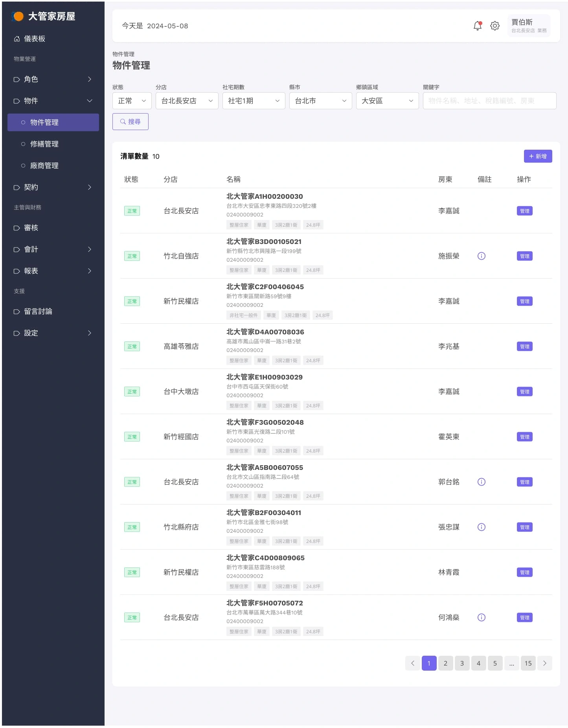The width and height of the screenshot is (568, 728).
Task: Open the 狀態 dropdown showing 正常
Action: (132, 101)
